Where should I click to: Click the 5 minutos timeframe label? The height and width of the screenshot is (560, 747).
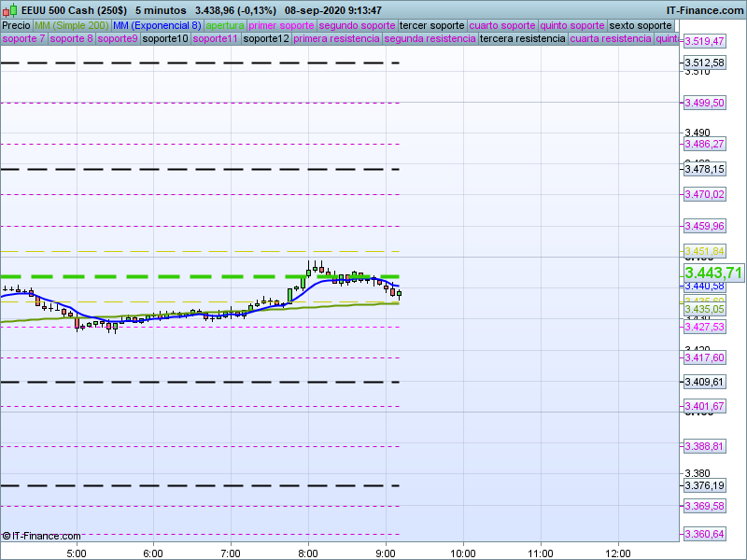(x=161, y=10)
